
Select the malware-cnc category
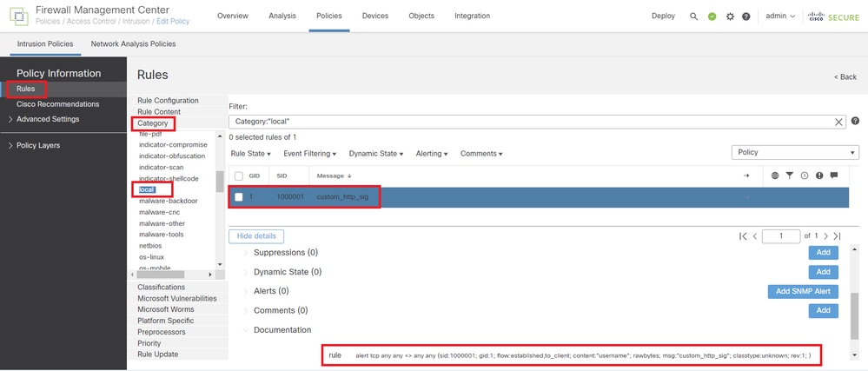point(159,212)
